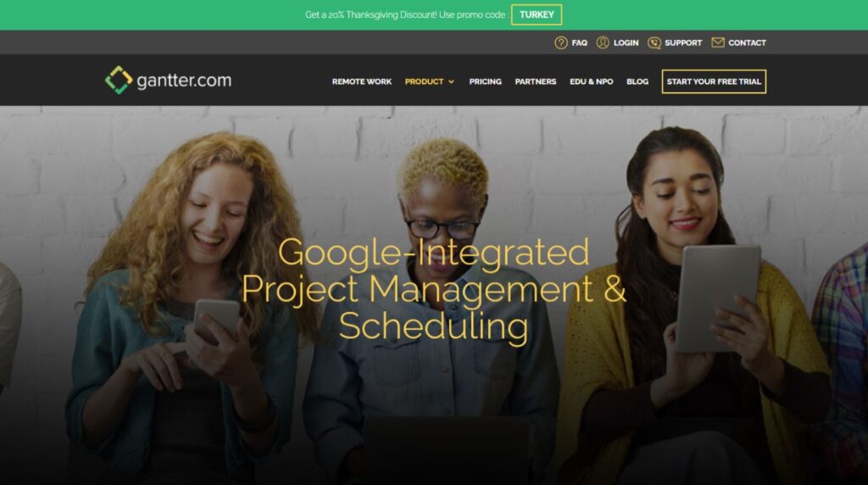Click the Google-Integrated Project Management headline
The height and width of the screenshot is (485, 868).
pos(433,288)
